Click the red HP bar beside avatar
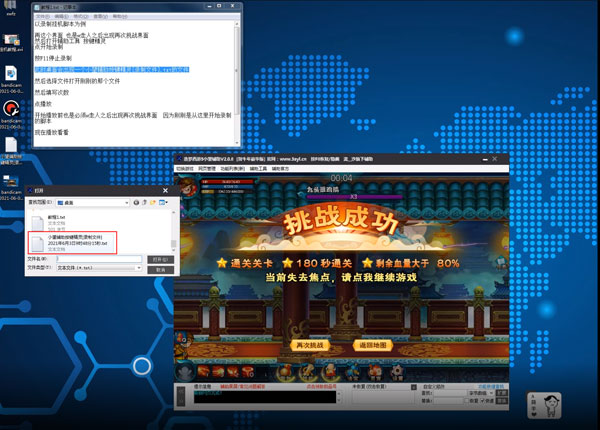Image resolution: width=600 pixels, height=430 pixels. click(x=228, y=181)
